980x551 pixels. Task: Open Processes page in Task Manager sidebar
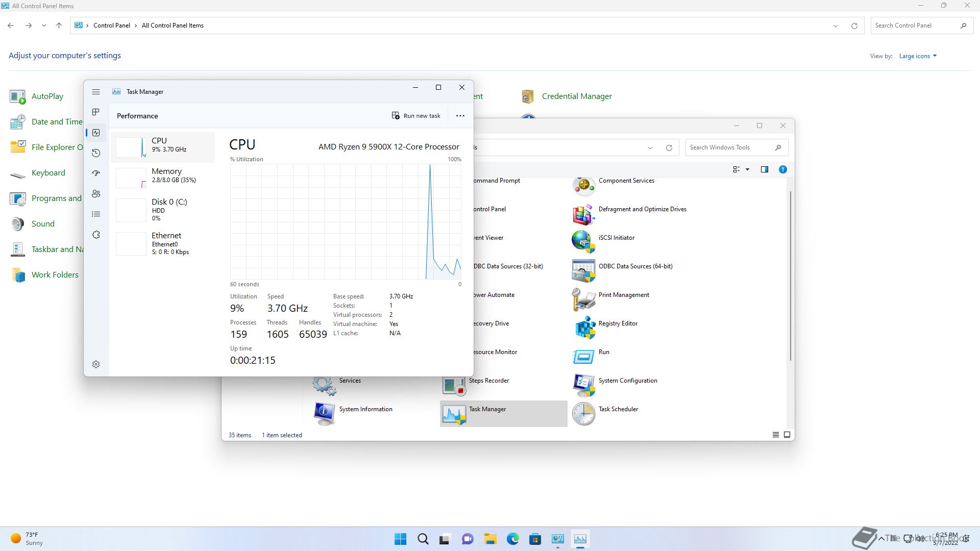pos(95,112)
